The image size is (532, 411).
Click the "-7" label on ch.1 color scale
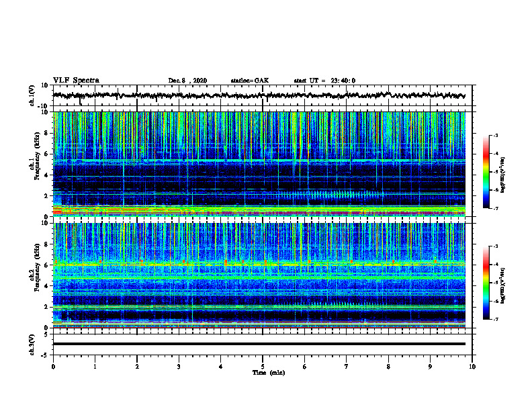click(x=495, y=208)
